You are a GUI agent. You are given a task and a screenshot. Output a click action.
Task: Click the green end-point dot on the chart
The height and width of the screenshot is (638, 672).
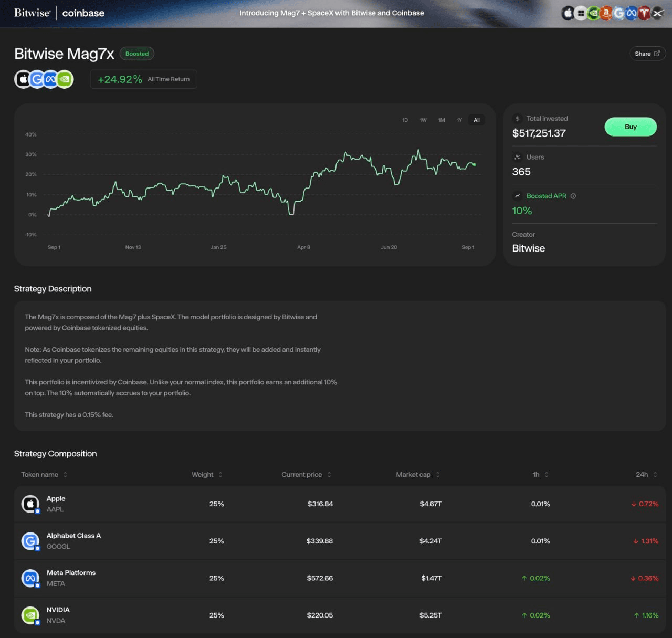(475, 165)
